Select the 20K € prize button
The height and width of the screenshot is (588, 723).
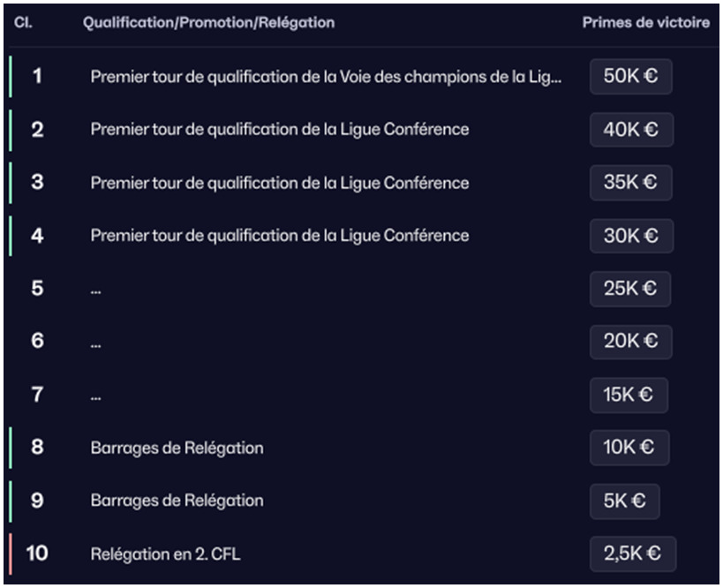click(630, 342)
